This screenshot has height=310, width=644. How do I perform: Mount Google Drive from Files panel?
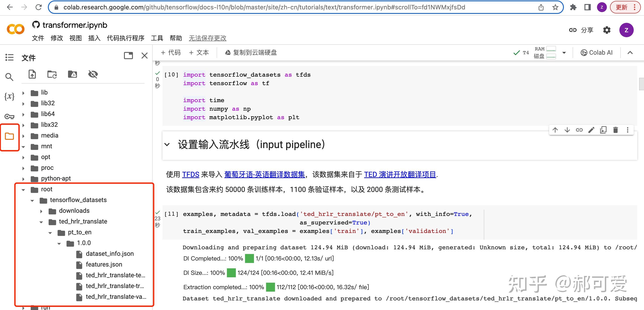click(72, 74)
